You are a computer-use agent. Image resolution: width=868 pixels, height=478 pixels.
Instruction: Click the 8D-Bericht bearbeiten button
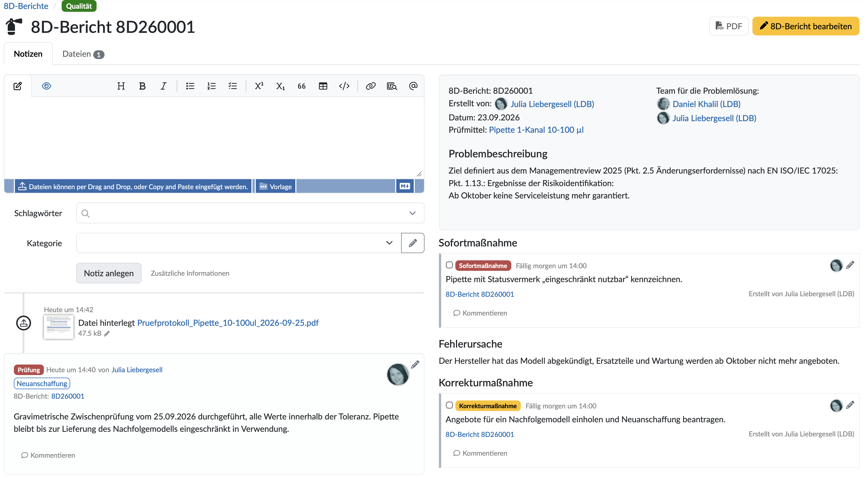pos(805,26)
